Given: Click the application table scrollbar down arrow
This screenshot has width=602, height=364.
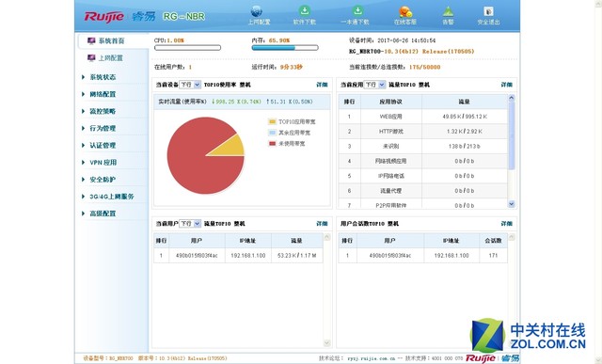Looking at the screenshot, I should [x=512, y=204].
